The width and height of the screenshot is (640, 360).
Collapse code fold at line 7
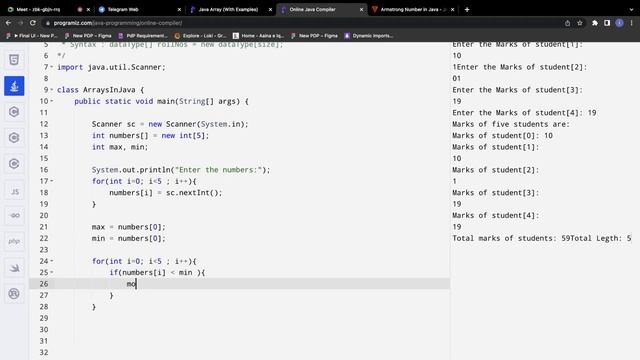52,67
